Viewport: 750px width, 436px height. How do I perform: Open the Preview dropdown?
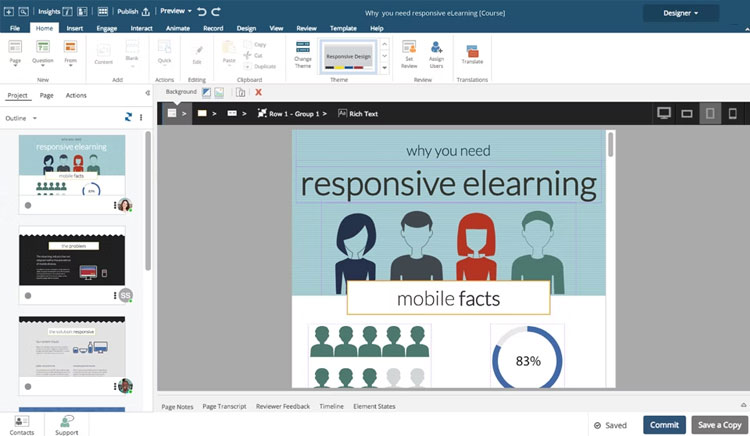pos(176,11)
